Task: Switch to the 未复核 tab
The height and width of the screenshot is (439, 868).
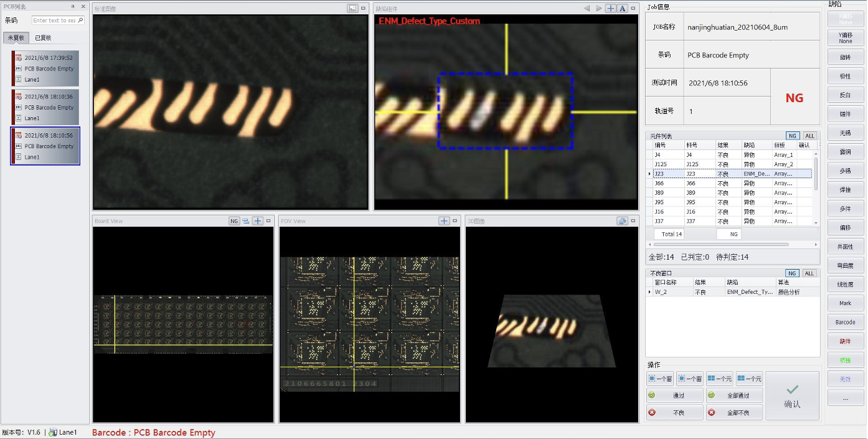Action: point(16,38)
